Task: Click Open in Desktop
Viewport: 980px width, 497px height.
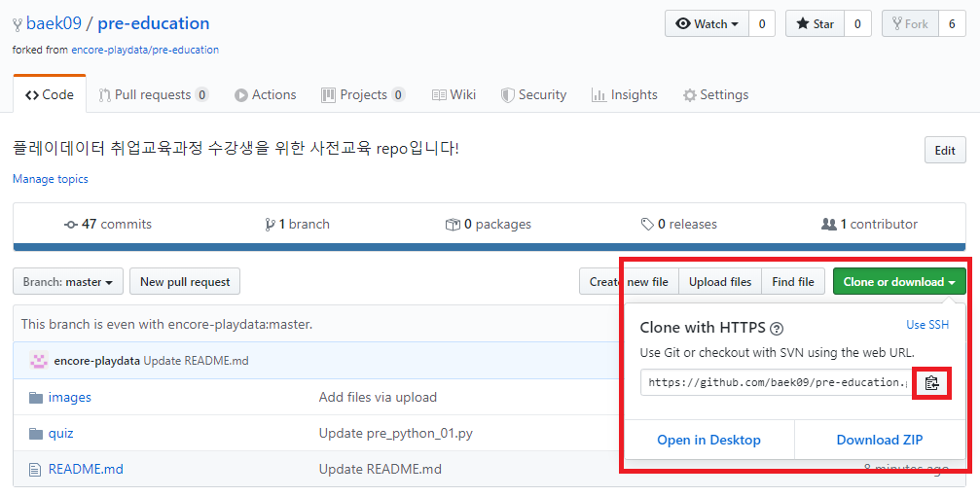Action: pyautogui.click(x=708, y=441)
